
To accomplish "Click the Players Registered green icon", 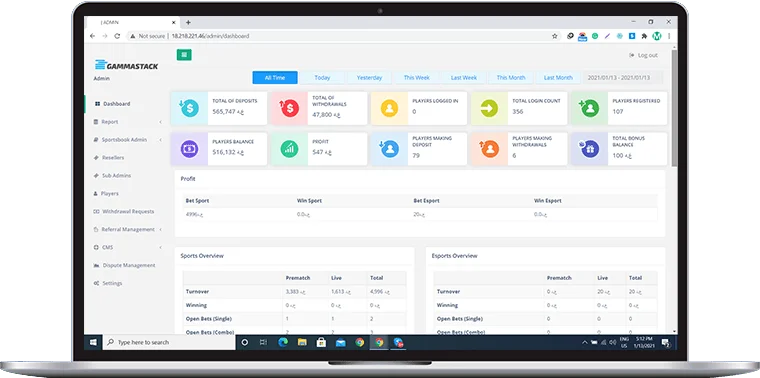I will coord(590,108).
